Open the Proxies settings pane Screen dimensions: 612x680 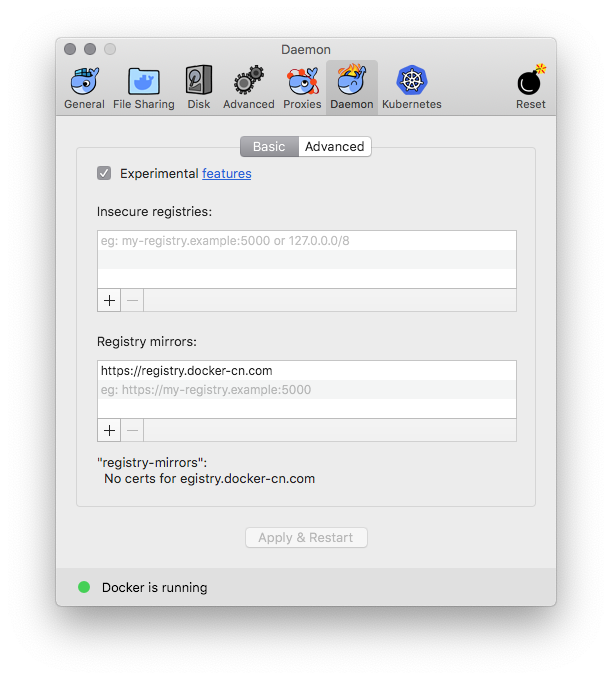click(x=302, y=88)
